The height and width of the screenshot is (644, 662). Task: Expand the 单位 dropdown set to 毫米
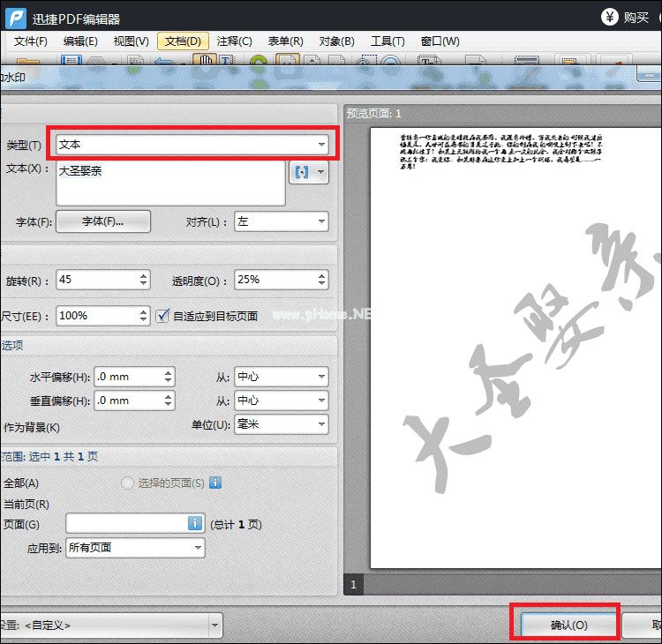[x=281, y=424]
